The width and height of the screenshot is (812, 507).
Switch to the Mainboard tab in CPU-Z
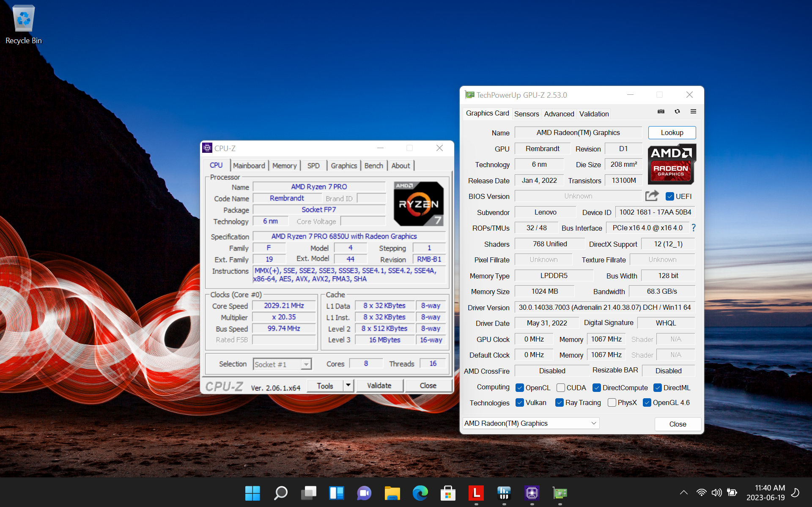pyautogui.click(x=249, y=165)
